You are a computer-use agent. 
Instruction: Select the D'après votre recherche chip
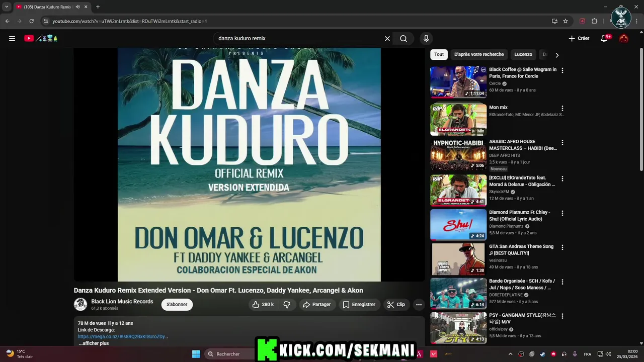[x=479, y=54]
